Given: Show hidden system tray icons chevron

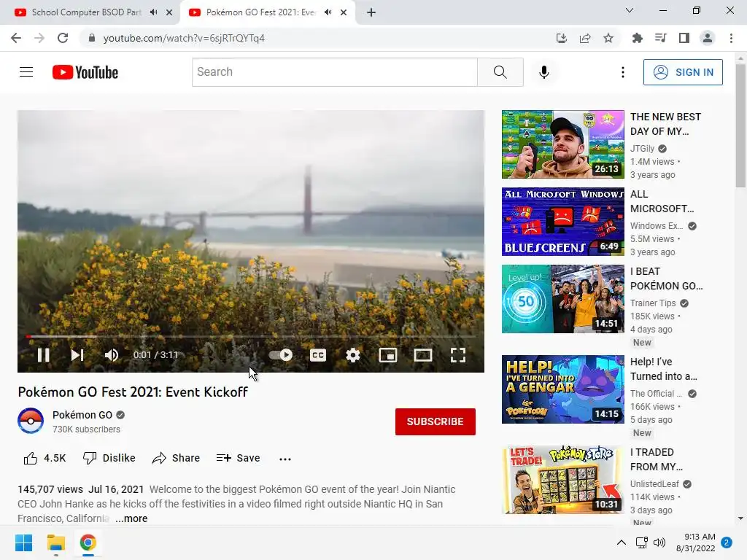Looking at the screenshot, I should (622, 542).
